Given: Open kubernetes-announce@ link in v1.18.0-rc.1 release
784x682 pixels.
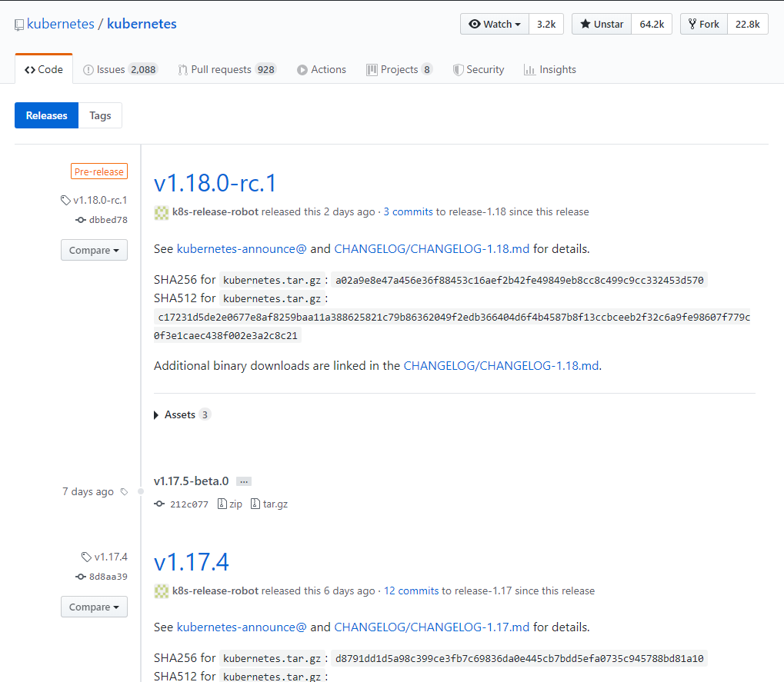Looking at the screenshot, I should pyautogui.click(x=242, y=249).
